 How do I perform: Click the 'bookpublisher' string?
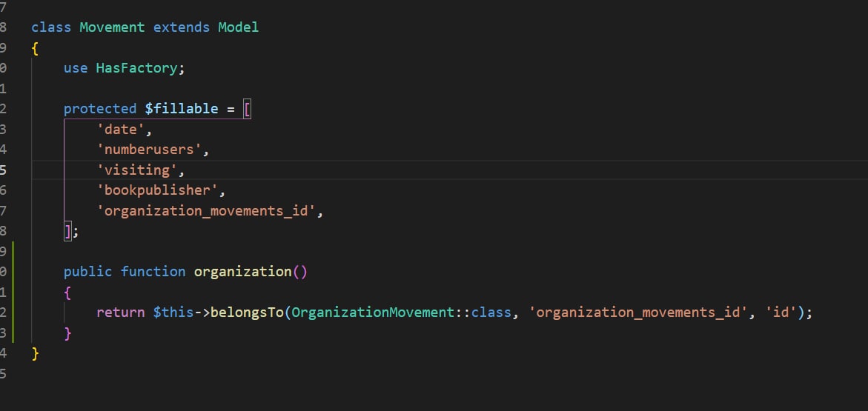tap(157, 190)
